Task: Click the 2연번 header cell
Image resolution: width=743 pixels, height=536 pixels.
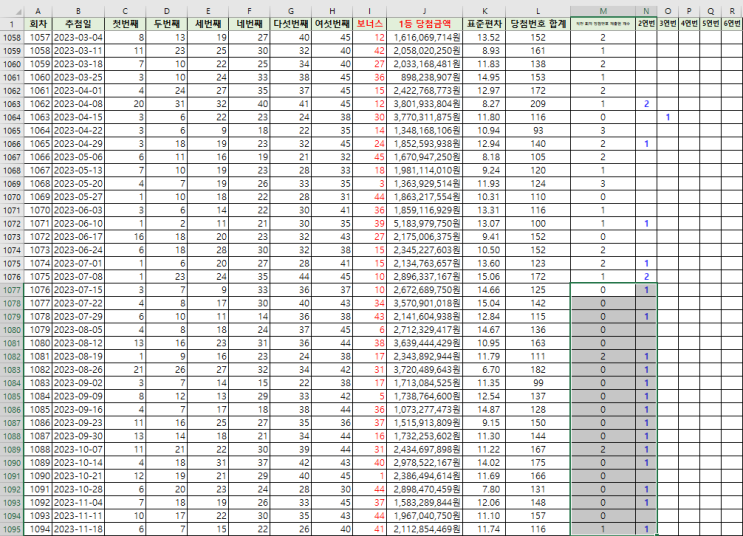Action: 646,24
